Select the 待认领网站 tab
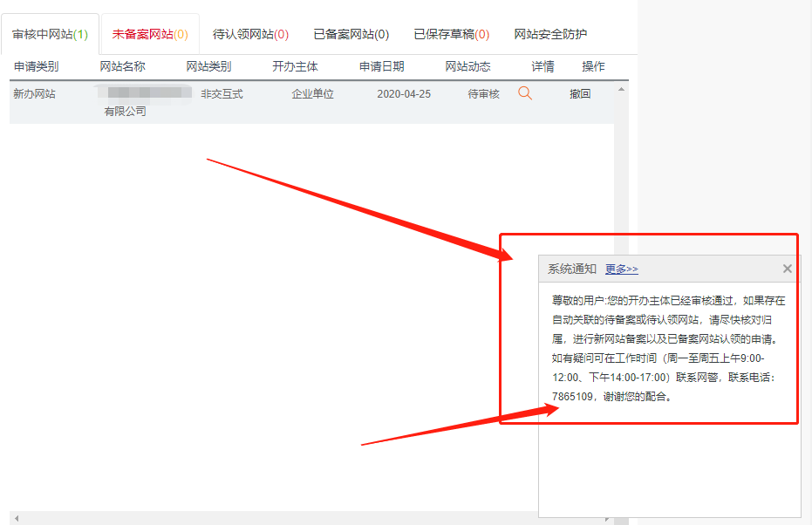Screen dimensions: 812x525 [x=250, y=35]
